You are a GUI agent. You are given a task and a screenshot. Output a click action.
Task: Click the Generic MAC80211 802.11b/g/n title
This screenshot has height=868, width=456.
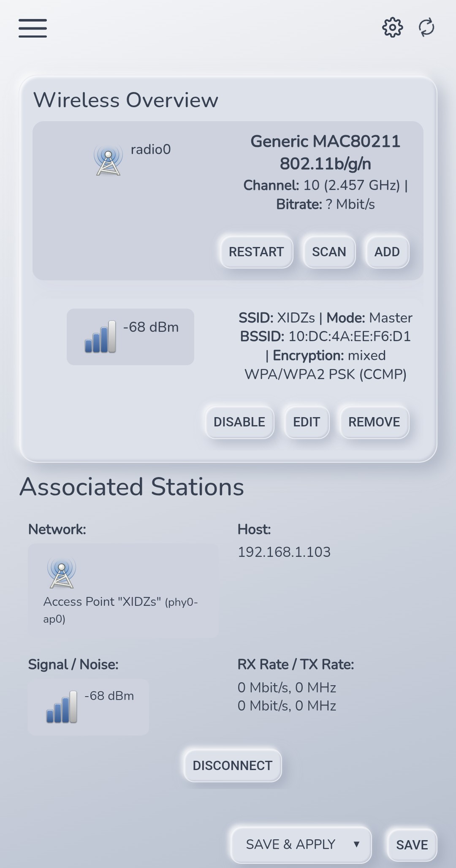[326, 152]
